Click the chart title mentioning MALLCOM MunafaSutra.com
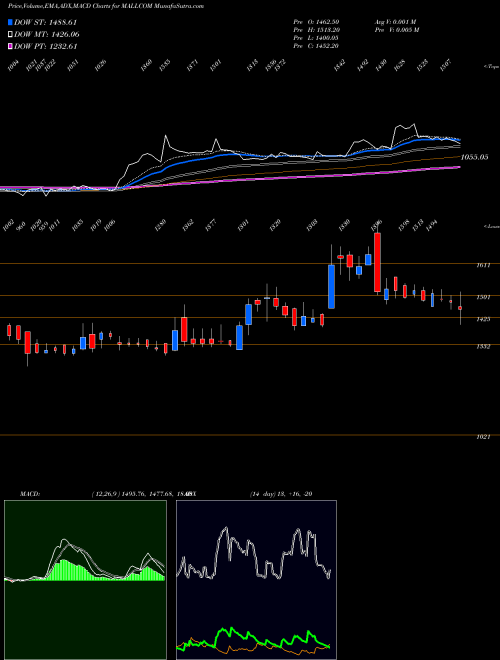This screenshot has width=500, height=660. tap(106, 6)
